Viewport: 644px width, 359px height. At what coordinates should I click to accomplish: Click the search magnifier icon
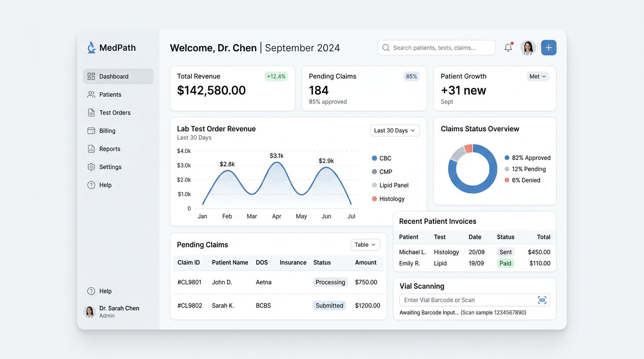[386, 48]
